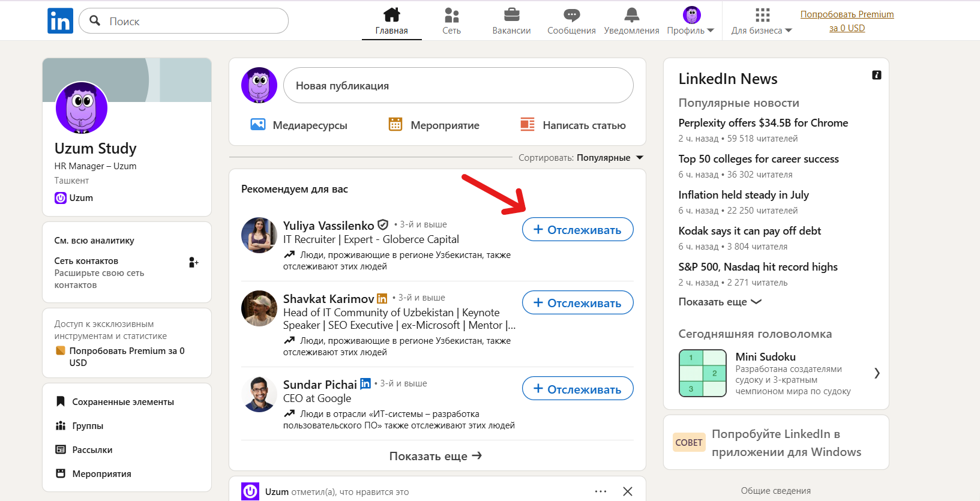Open Shavkat Karimov's profile photo
Screen dimensions: 980x501
(x=259, y=308)
